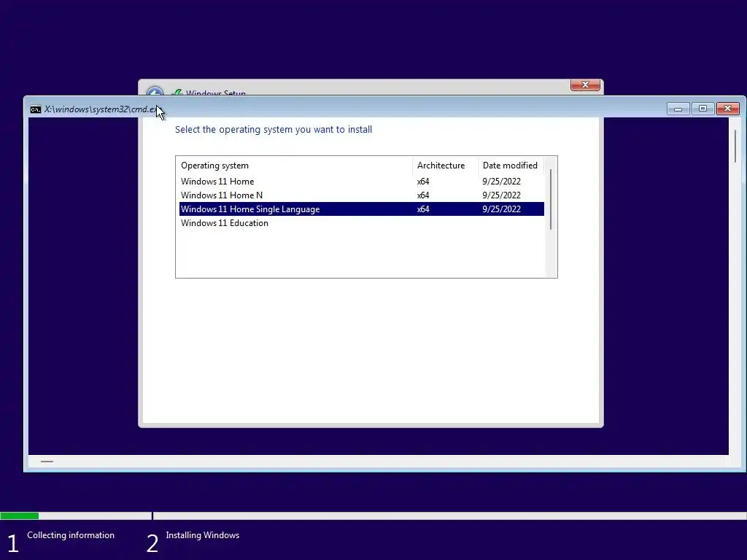Screen dimensions: 747x560
Task: Select Windows 11 Home from the list
Action: [x=362, y=182]
